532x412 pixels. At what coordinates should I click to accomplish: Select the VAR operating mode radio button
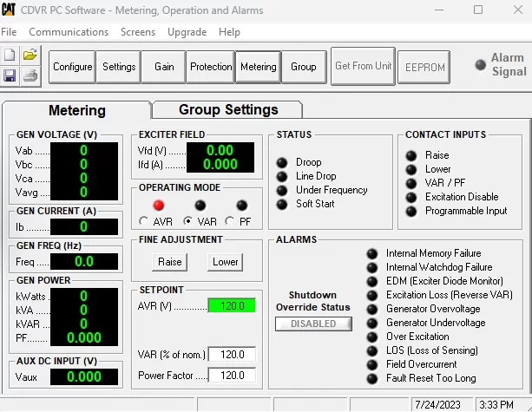187,221
